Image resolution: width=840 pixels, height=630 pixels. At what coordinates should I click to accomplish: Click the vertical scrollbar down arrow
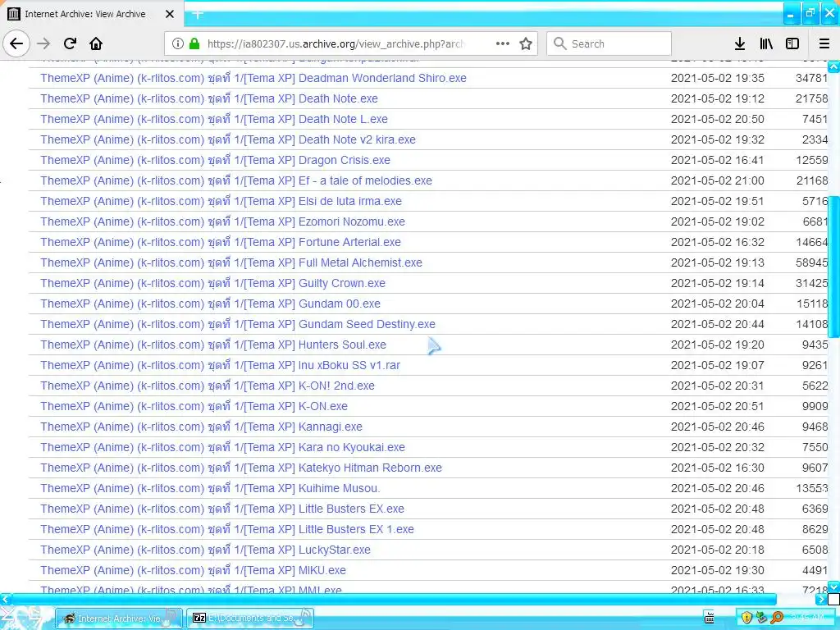833,587
